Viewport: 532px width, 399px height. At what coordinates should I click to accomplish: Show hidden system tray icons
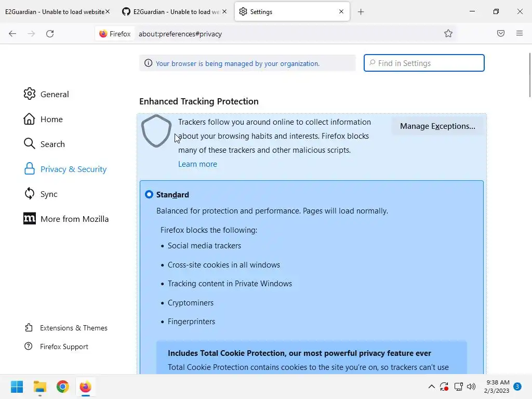[x=432, y=387]
